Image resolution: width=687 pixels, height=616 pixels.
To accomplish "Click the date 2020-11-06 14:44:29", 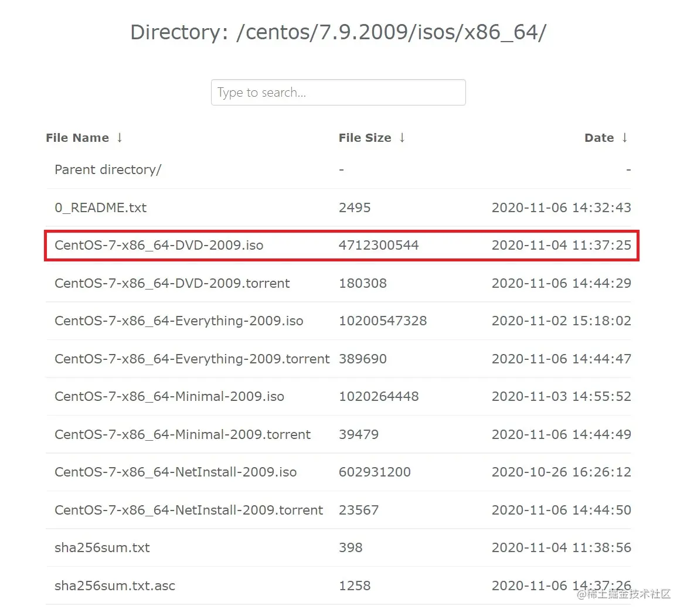I will (561, 284).
